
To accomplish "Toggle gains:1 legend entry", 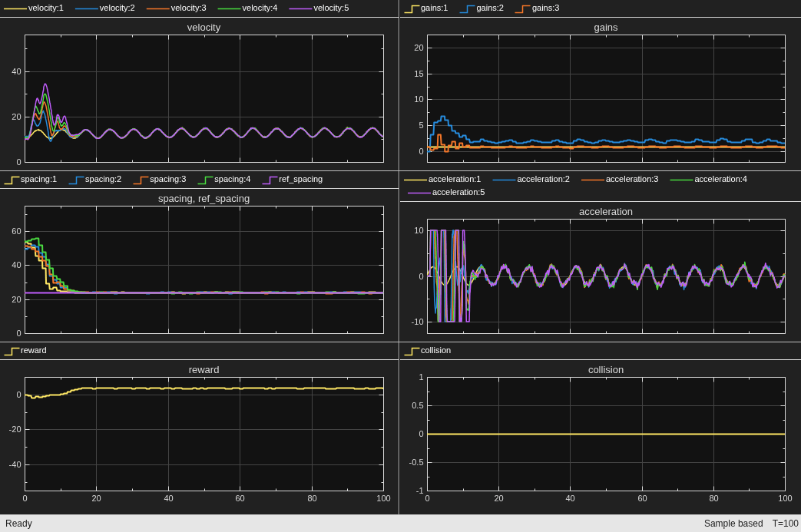I will click(x=426, y=8).
